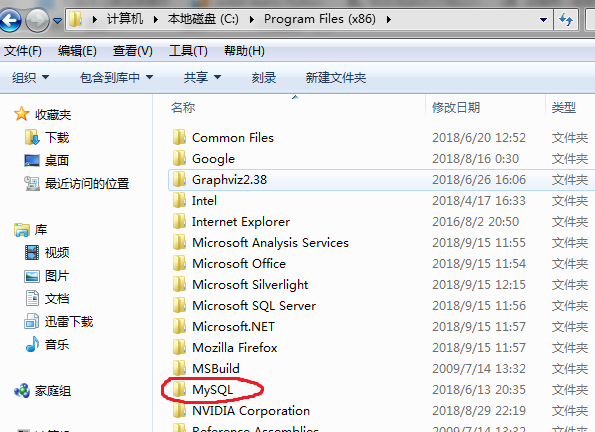Viewport: 595px width, 432px height.
Task: Sort by the Date modified (修改日期) column header
Action: tap(485, 107)
